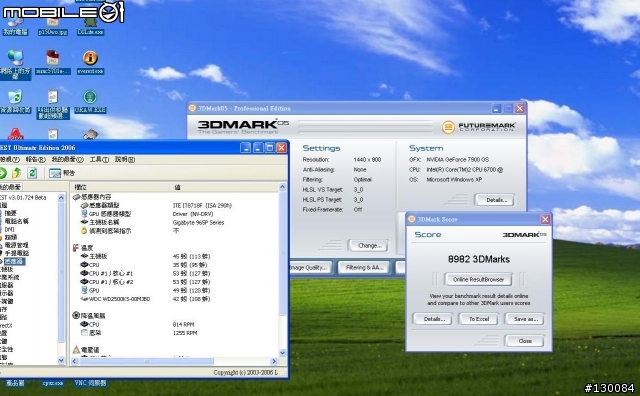Screen dimensions: 640x396
Task: Click the Report (報告) toolbar button in EVEREST
Action: [62, 173]
